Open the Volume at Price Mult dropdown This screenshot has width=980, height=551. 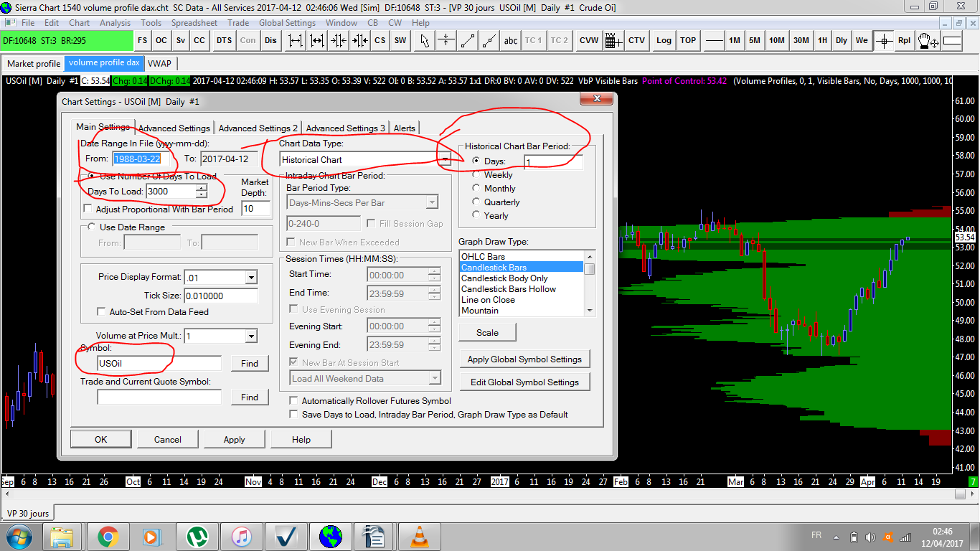click(251, 336)
